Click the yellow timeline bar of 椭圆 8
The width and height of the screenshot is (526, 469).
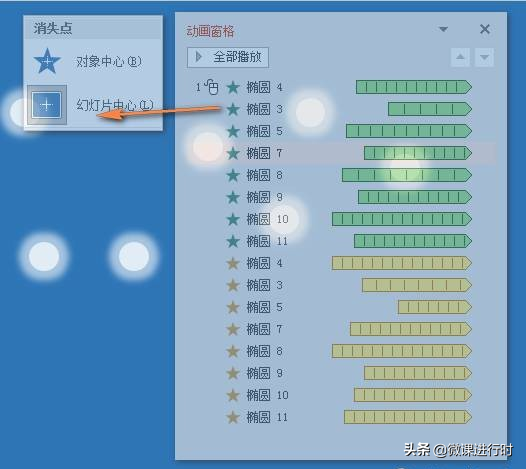pos(402,351)
